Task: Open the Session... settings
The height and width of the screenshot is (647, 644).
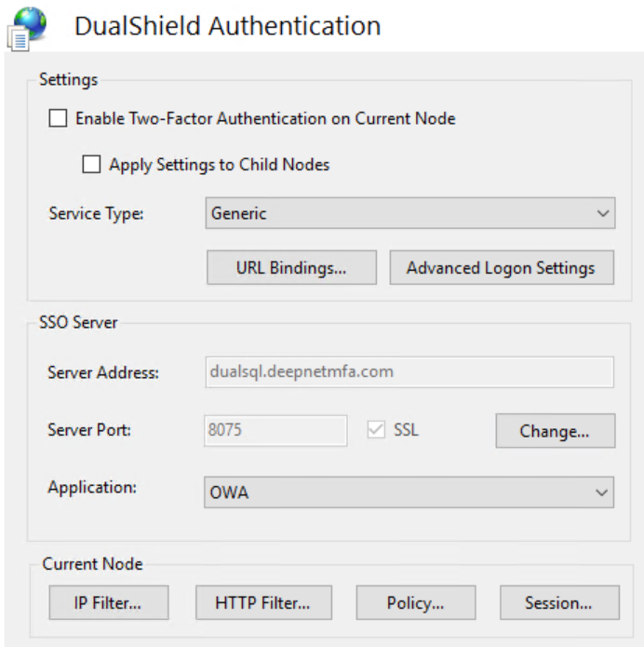Action: click(x=558, y=602)
